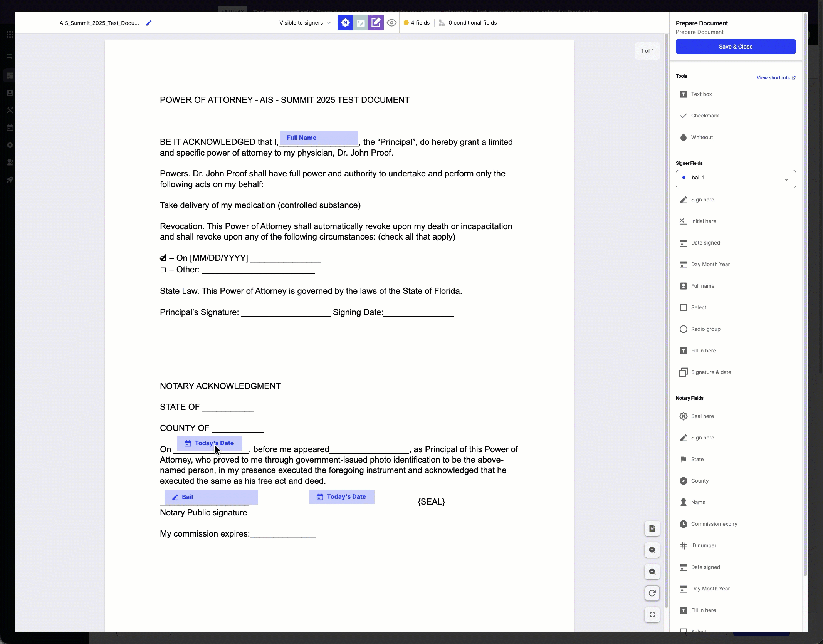Zoom in on the document
This screenshot has height=644, width=823.
click(x=652, y=550)
